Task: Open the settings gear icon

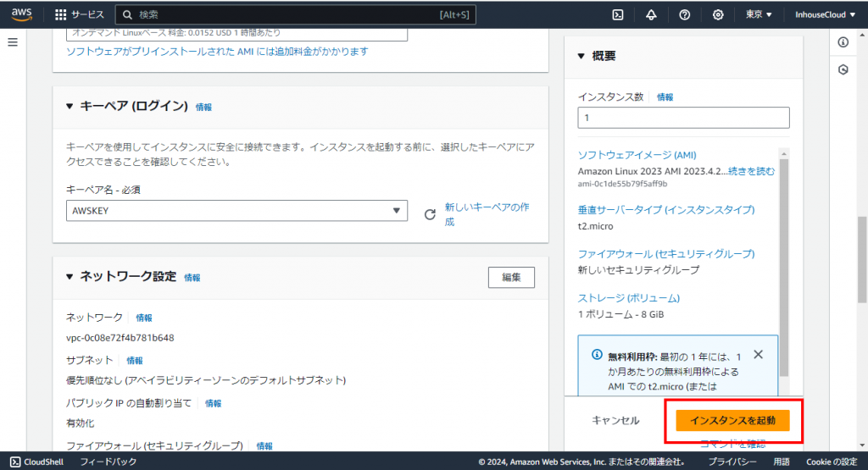Action: pos(718,14)
